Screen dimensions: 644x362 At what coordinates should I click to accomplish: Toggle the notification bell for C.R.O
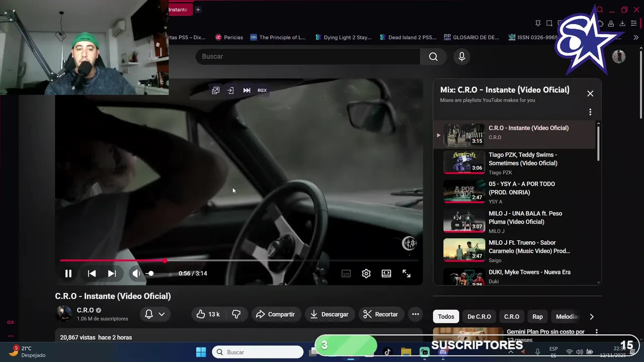[x=149, y=314]
